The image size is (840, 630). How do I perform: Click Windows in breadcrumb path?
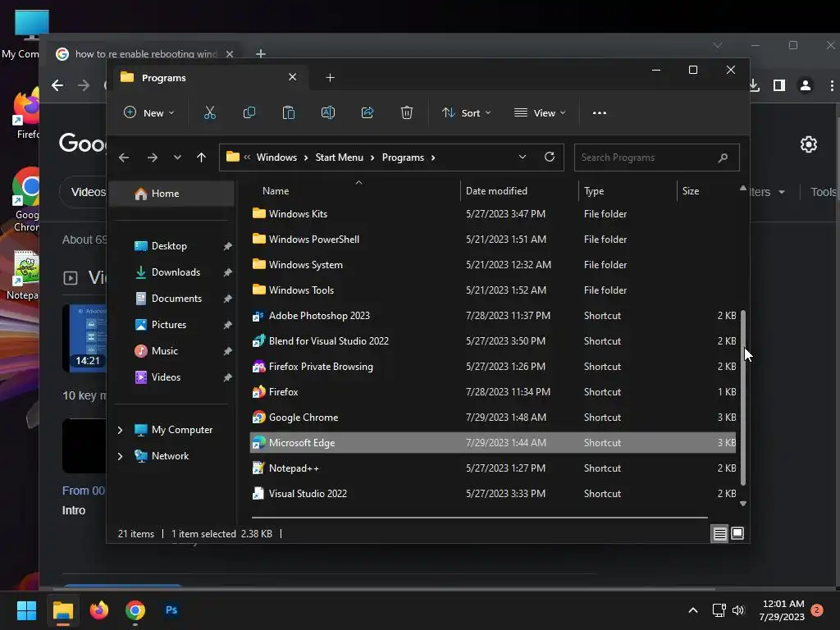pyautogui.click(x=276, y=157)
